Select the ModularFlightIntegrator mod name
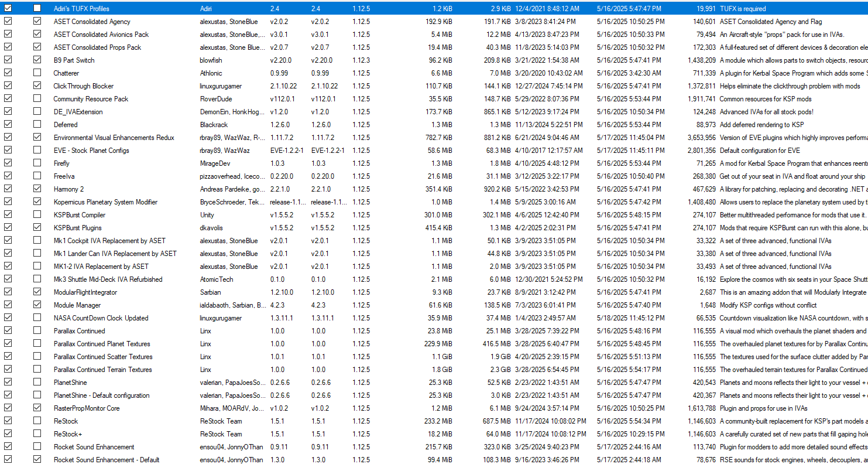Viewport: 868px width, 464px height. tap(85, 292)
